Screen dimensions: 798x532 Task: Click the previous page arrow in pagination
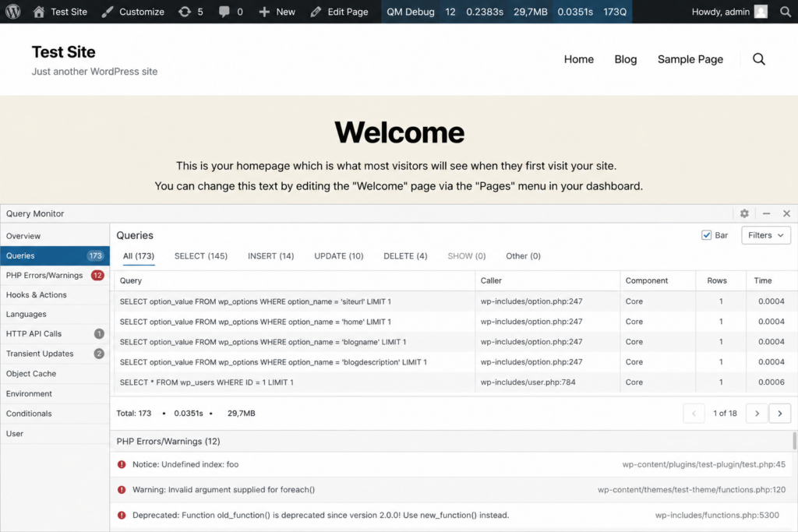[x=694, y=414]
